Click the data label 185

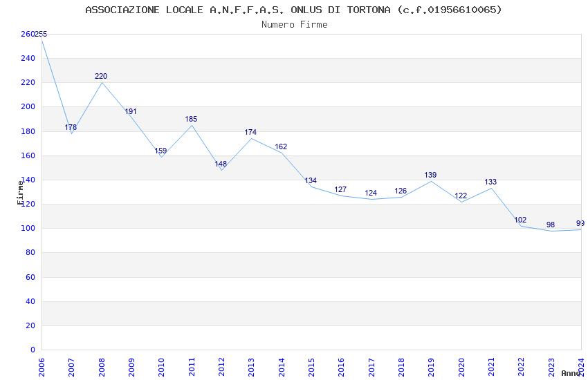coord(191,119)
